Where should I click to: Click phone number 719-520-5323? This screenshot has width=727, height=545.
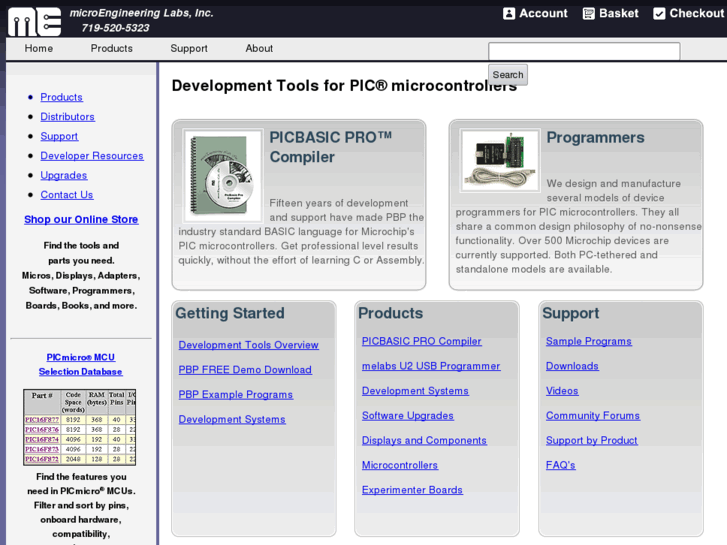coord(115,28)
